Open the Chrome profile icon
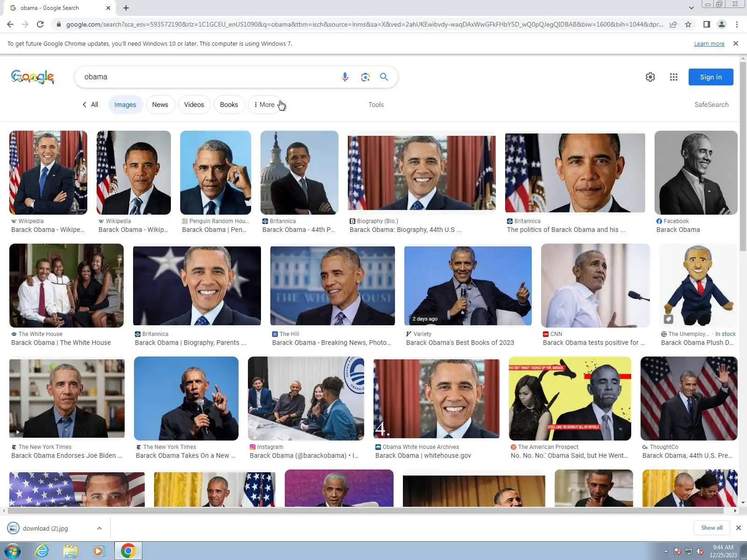 point(721,24)
